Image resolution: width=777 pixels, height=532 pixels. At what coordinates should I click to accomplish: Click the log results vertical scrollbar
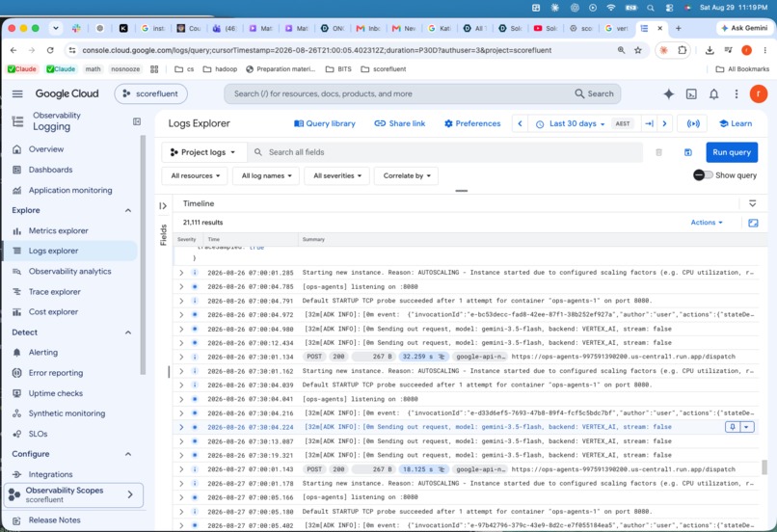point(764,466)
